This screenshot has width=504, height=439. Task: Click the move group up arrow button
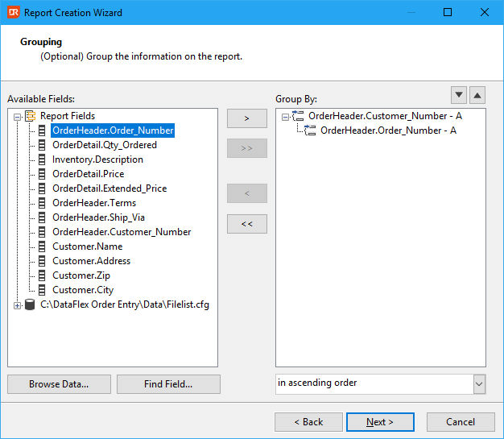[x=477, y=95]
